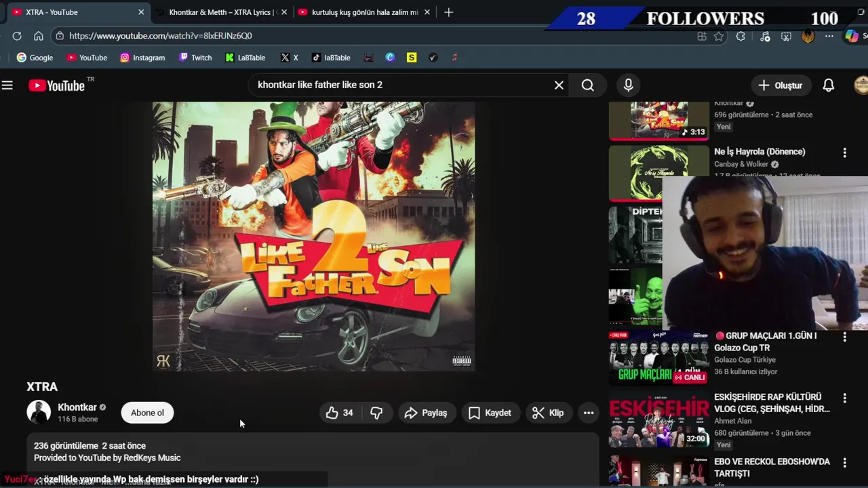868x488 pixels.
Task: Open options for GRUP MAÇLARI 1.GÜN video
Action: pyautogui.click(x=844, y=337)
